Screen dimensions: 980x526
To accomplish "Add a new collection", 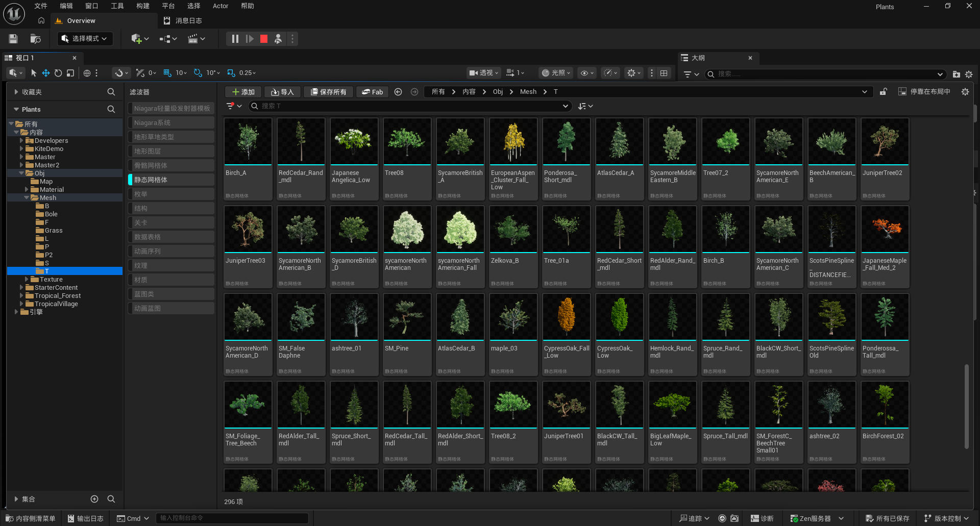I will pos(94,499).
